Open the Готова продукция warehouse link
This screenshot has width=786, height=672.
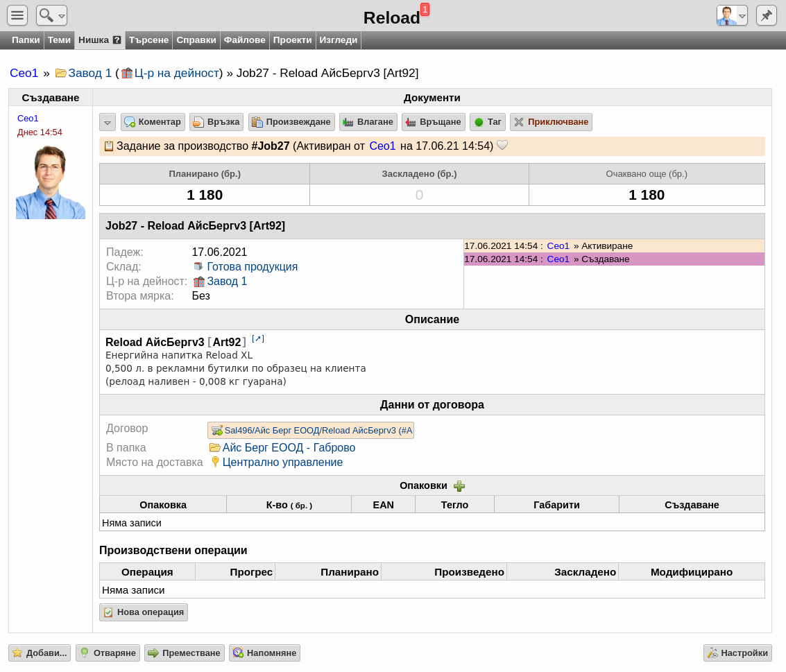coord(252,266)
